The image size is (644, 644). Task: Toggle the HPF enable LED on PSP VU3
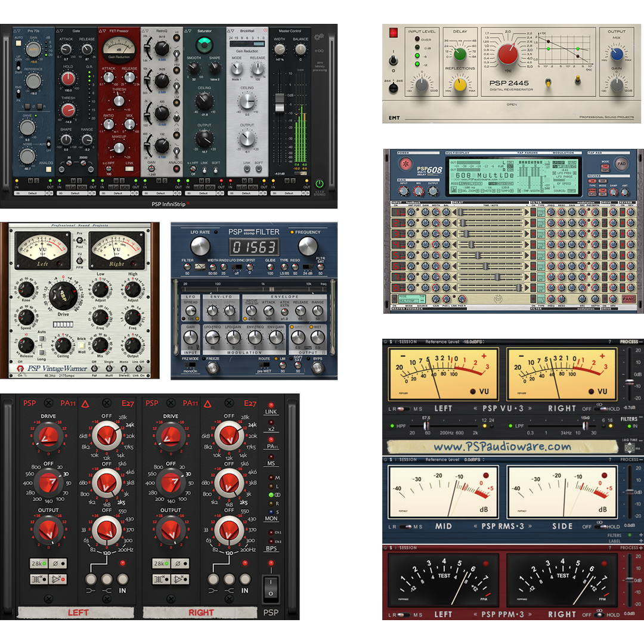click(392, 426)
